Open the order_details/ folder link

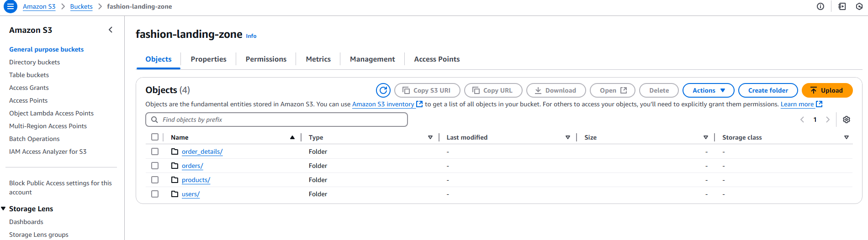click(202, 151)
